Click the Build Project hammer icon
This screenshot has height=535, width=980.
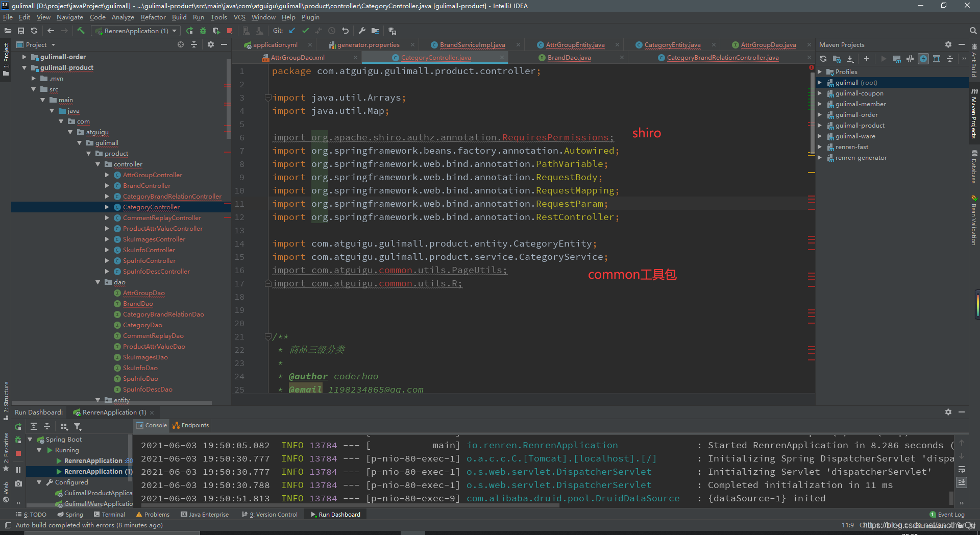(81, 31)
